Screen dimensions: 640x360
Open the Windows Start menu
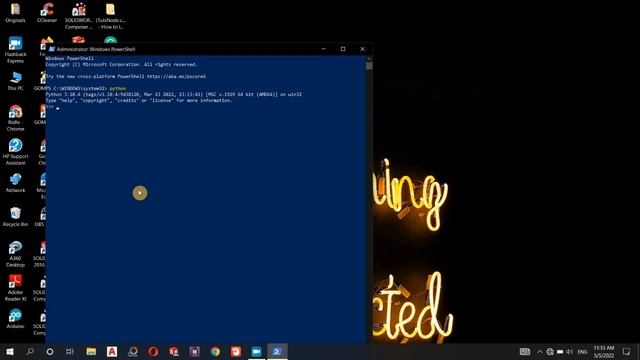(10, 351)
